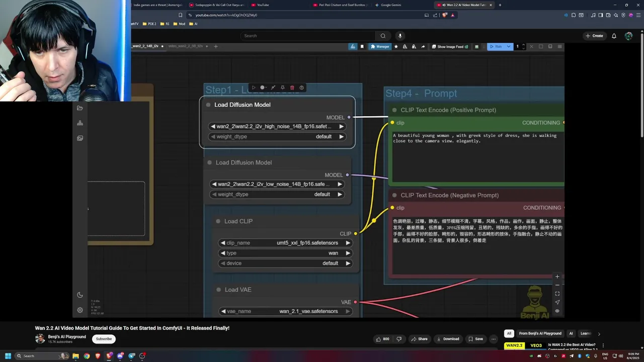Switch to video_wan2_2_5B_i2v workflow tab
644x362 pixels.
click(x=186, y=46)
